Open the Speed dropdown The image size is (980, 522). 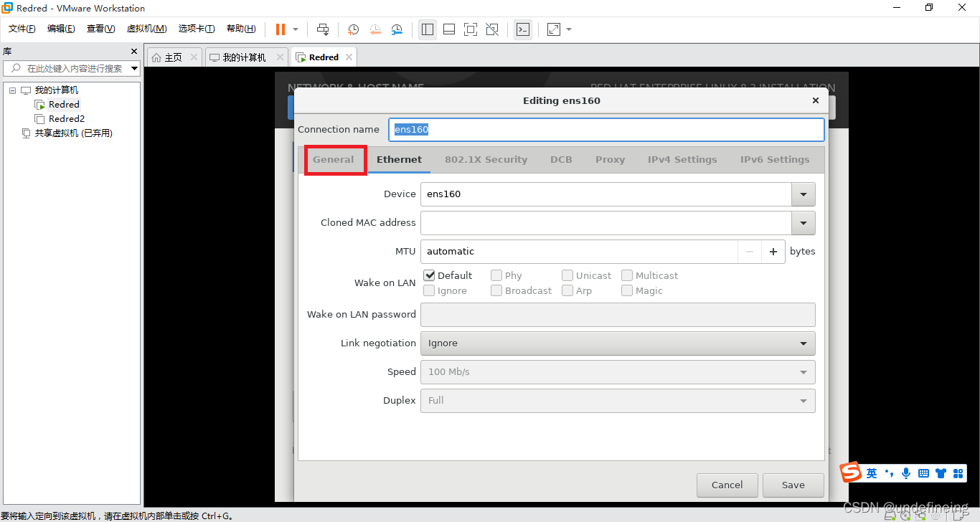point(618,372)
